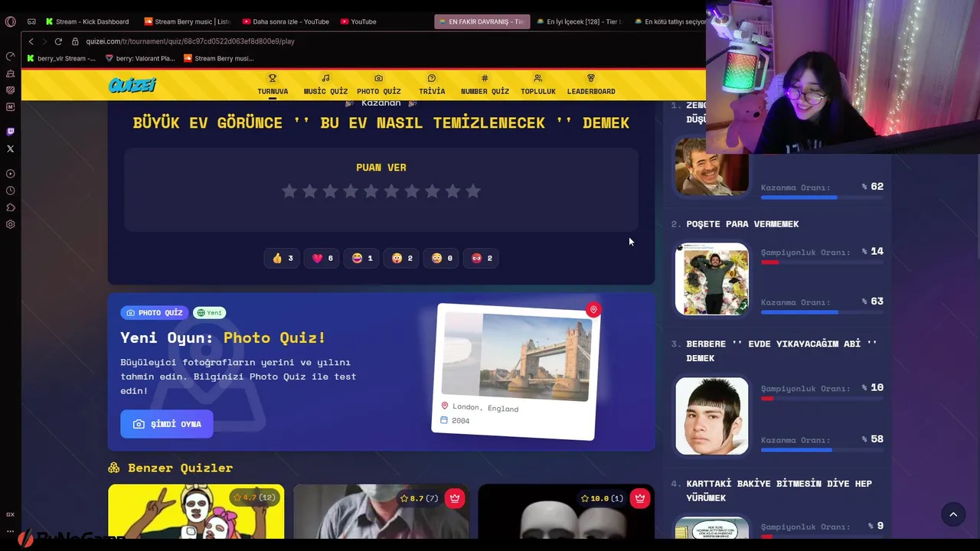Click the address bar URL
980x551 pixels.
click(x=190, y=41)
